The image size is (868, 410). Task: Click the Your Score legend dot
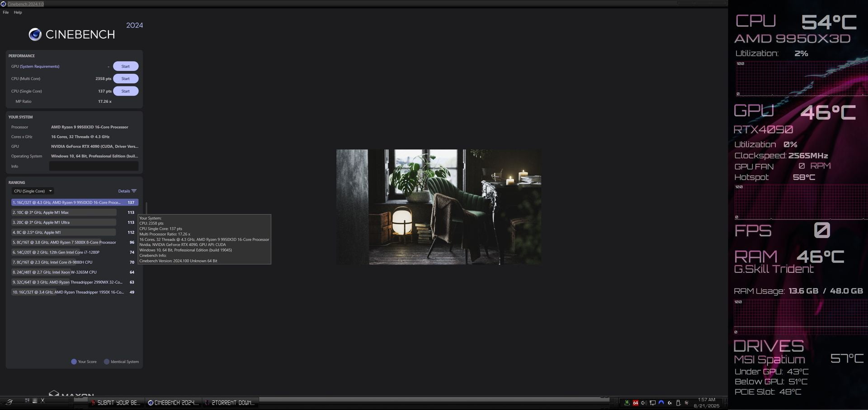point(74,362)
